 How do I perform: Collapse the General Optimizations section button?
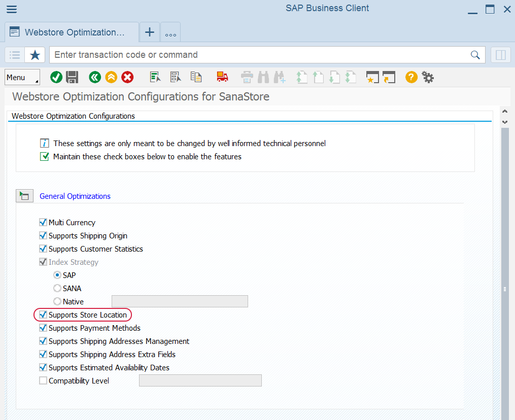pyautogui.click(x=25, y=196)
